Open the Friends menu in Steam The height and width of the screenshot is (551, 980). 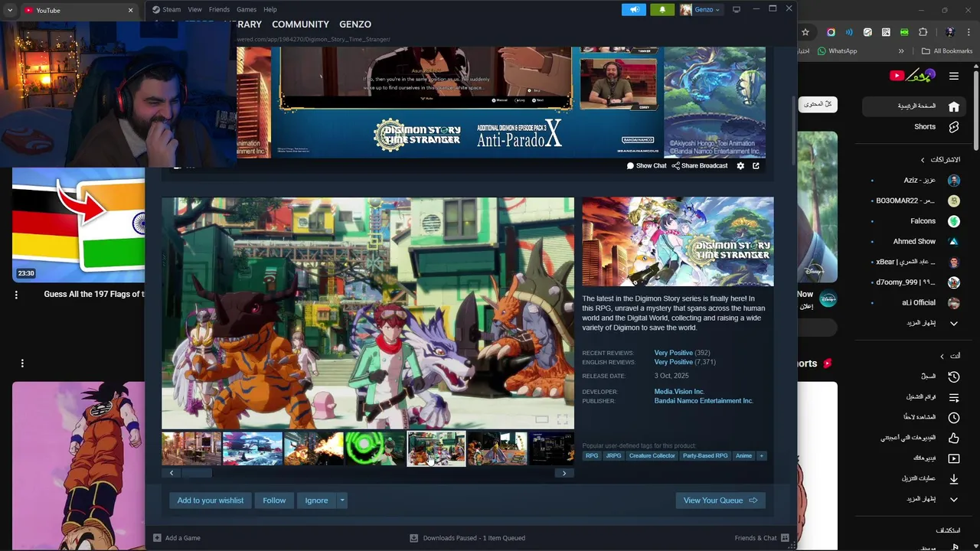(x=219, y=9)
